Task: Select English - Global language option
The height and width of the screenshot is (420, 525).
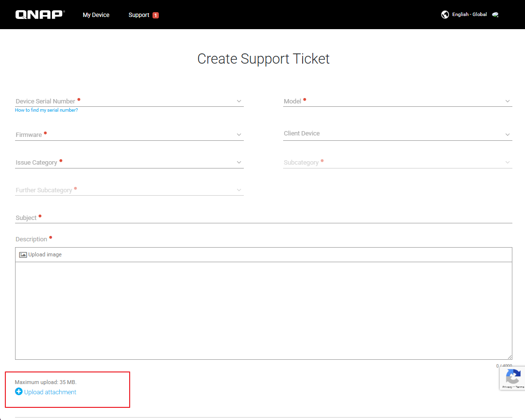Action: 469,15
